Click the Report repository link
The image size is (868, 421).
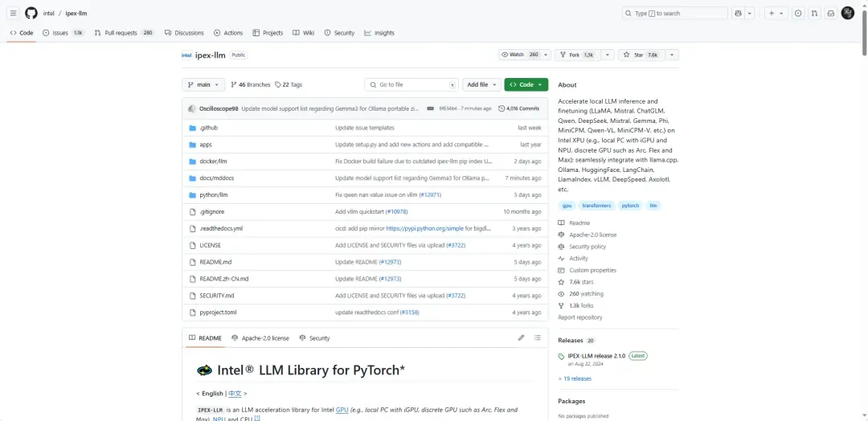point(580,317)
